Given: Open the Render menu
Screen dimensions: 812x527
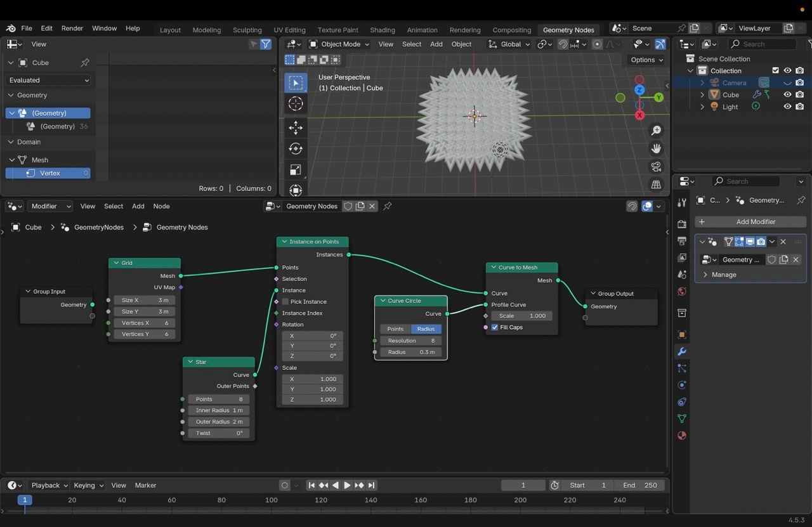Looking at the screenshot, I should pos(72,29).
